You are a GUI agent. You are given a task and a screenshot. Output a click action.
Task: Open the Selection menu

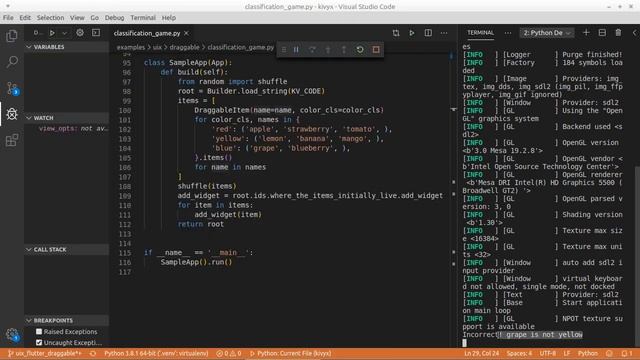pos(50,18)
